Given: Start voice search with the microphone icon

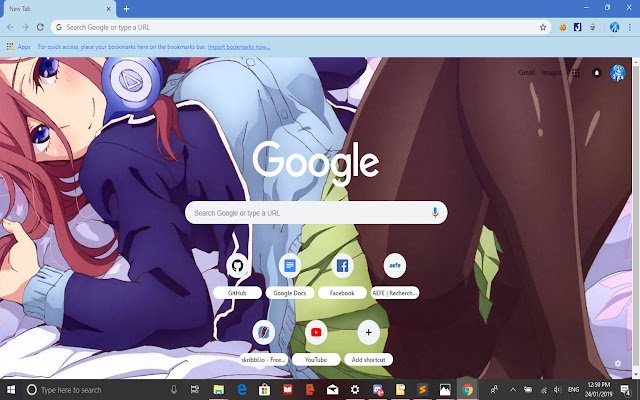Looking at the screenshot, I should [435, 212].
